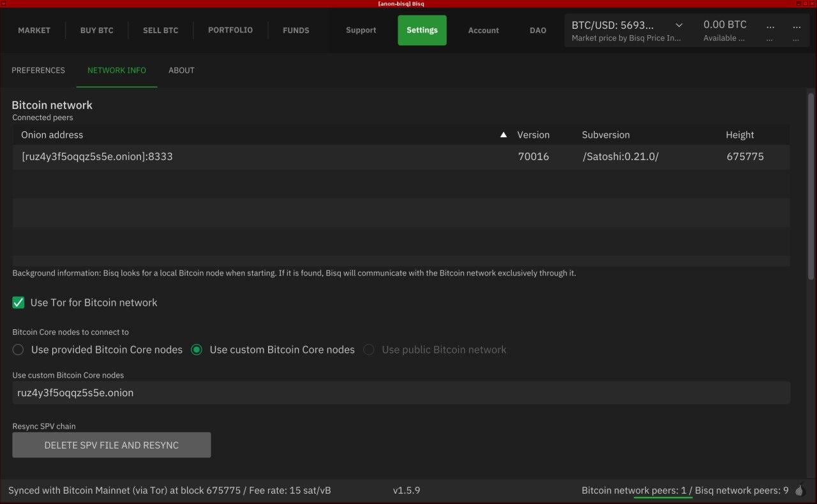Click the 0.00 BTC available balance
Screen dimensions: 817x504
pos(725,25)
